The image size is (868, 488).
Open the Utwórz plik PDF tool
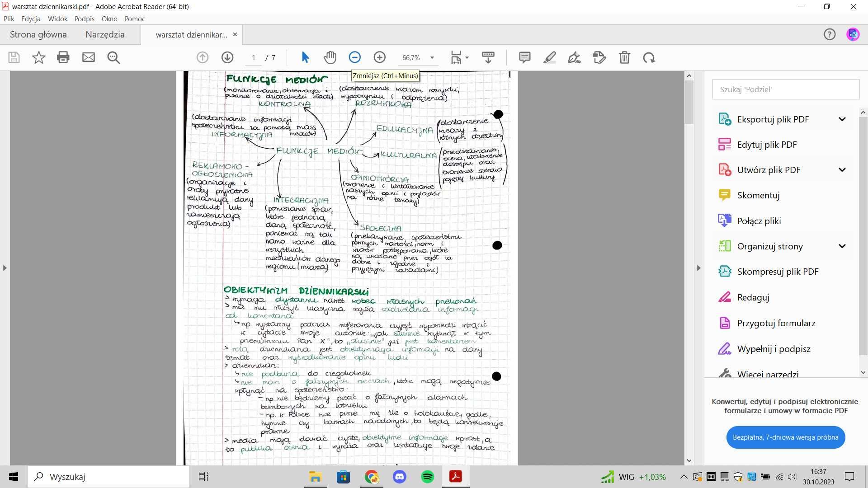(769, 170)
